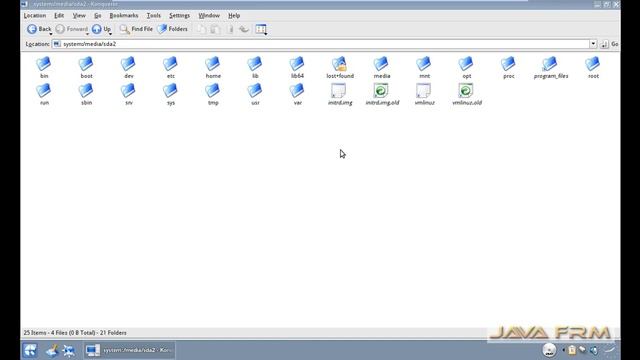Expand the Forward history dropdown arrow
Viewport: 640px width, 360px height.
pos(87,34)
